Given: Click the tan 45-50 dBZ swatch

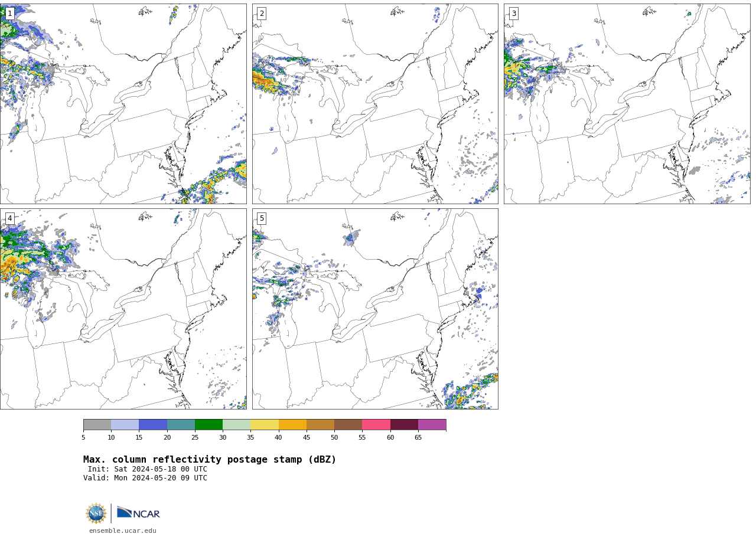Looking at the screenshot, I should tap(320, 425).
